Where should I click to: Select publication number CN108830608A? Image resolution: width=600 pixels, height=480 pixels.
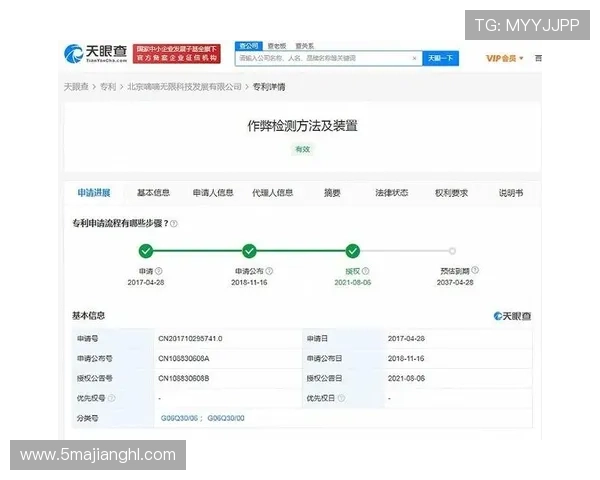pyautogui.click(x=184, y=358)
